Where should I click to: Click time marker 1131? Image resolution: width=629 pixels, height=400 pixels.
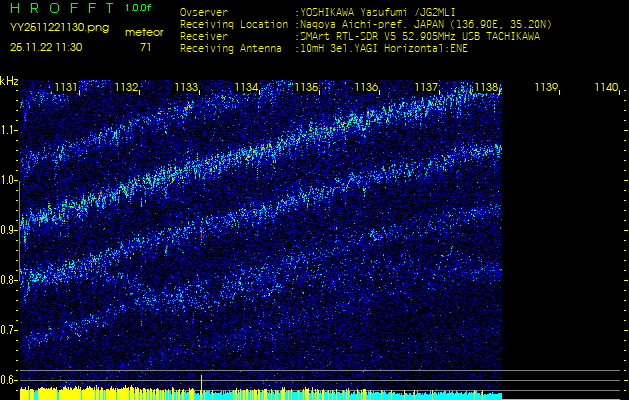[x=66, y=87]
